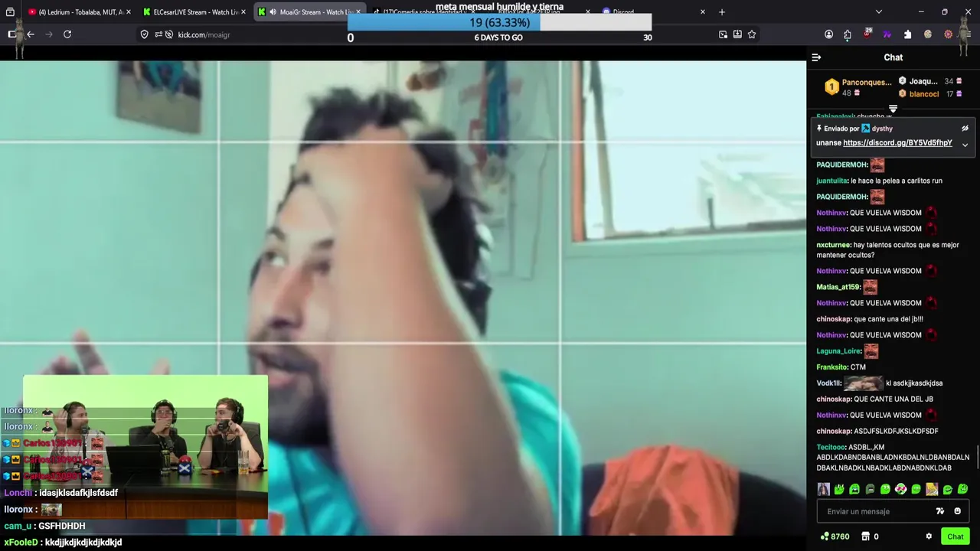This screenshot has width=980, height=551.
Task: Open a new browser tab
Action: tap(722, 12)
